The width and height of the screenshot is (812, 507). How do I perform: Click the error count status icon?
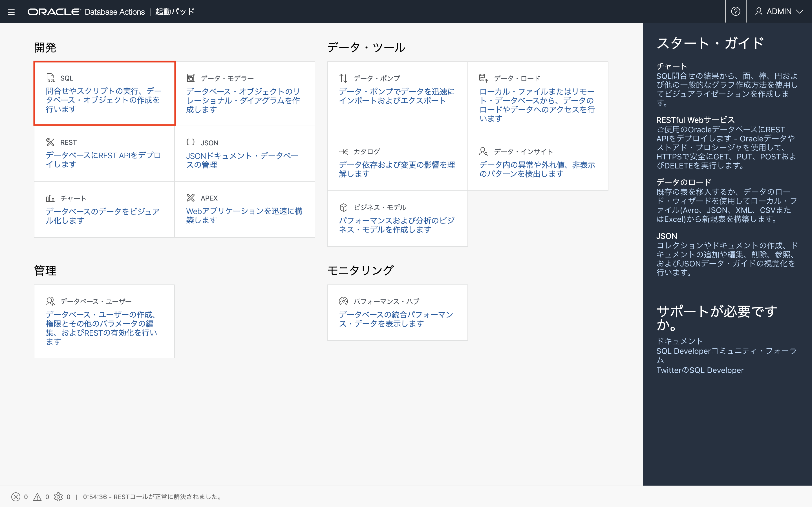[16, 497]
